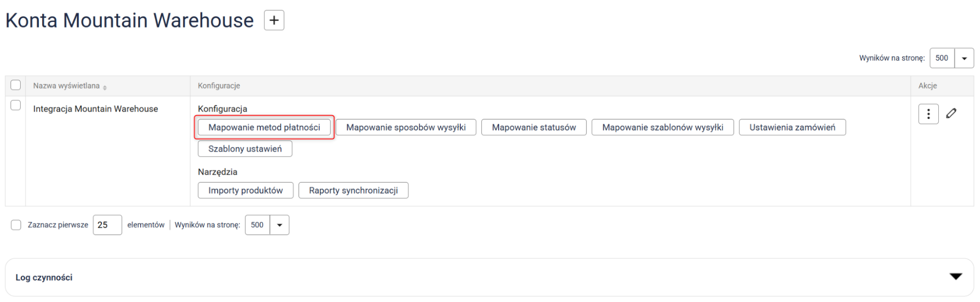Click the plus icon to add account
Viewport: 980px width, 302px height.
(x=274, y=21)
